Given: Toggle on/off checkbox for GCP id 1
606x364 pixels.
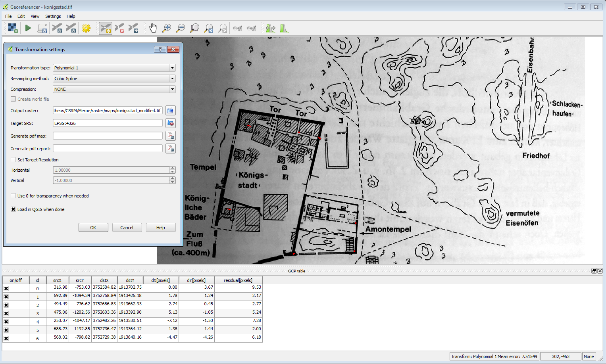Looking at the screenshot, I should pos(6,297).
